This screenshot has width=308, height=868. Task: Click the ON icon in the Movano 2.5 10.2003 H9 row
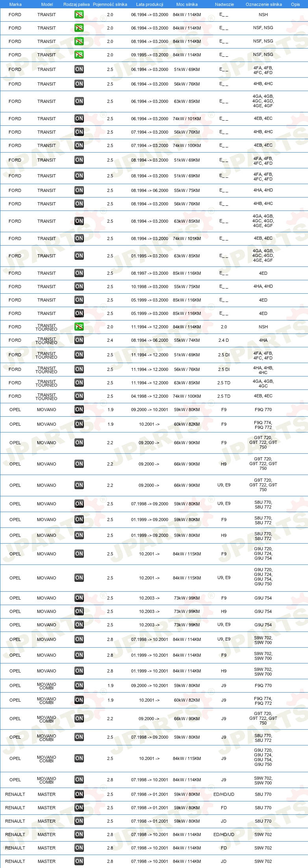click(79, 611)
